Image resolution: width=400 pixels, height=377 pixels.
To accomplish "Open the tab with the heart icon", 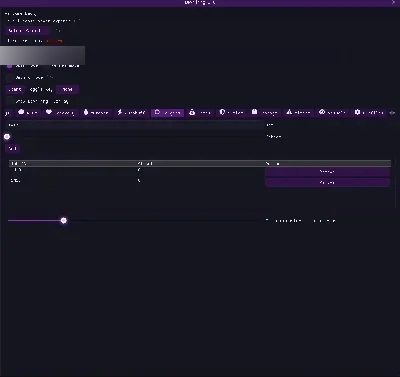I will [x=61, y=113].
